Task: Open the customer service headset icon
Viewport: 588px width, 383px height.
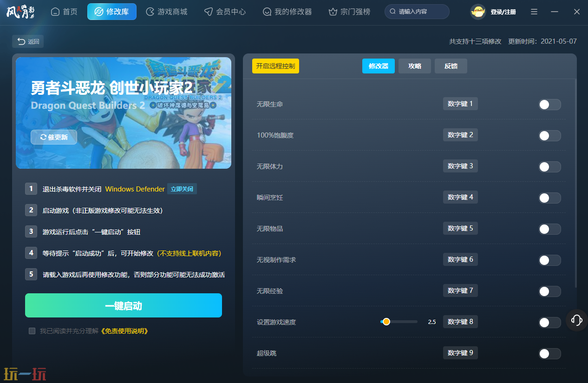Action: [576, 320]
